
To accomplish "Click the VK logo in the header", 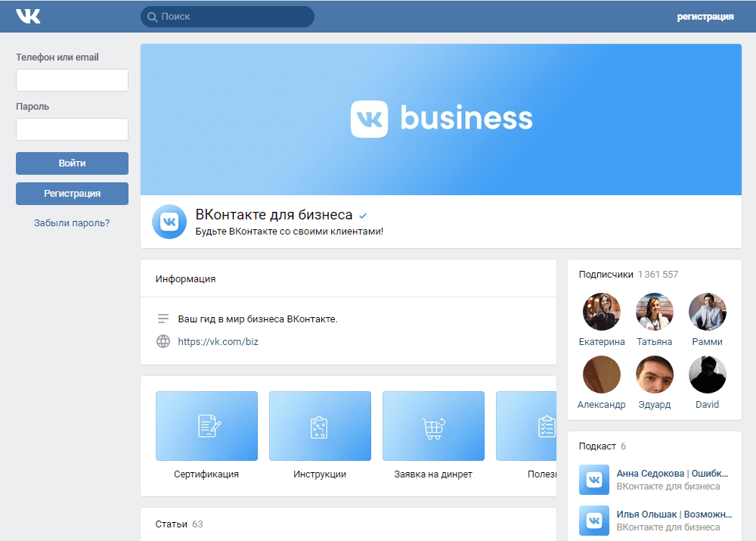I will (x=28, y=16).
